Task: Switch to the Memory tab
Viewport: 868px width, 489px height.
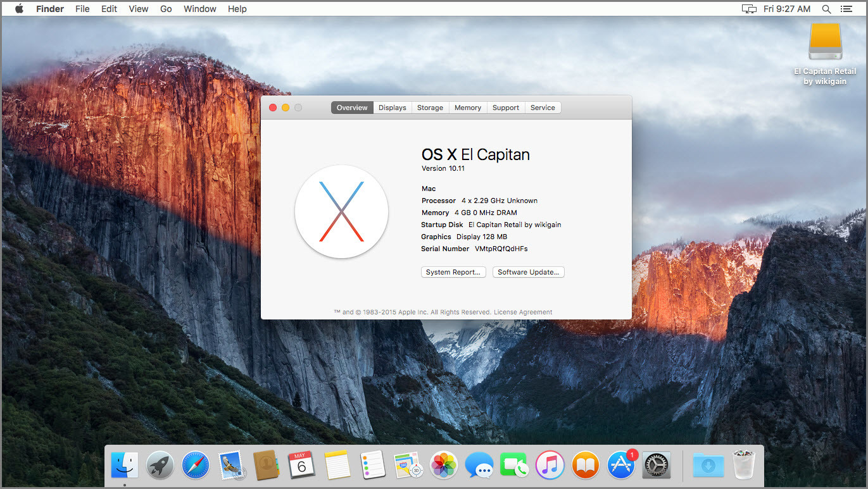Action: 468,108
